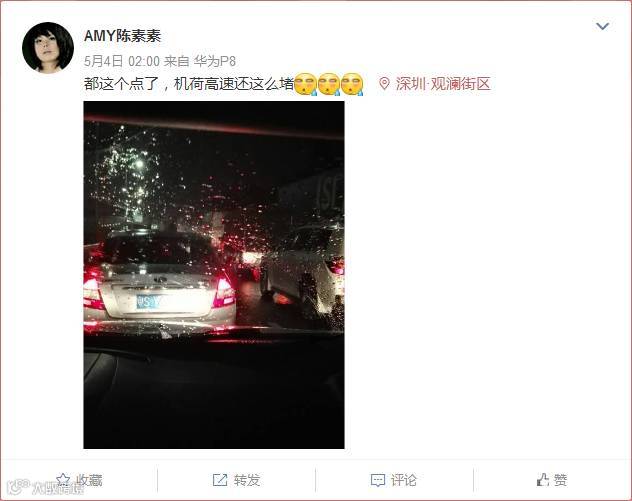
Task: Open the 深圳·观澜街区 location link
Action: [443, 84]
